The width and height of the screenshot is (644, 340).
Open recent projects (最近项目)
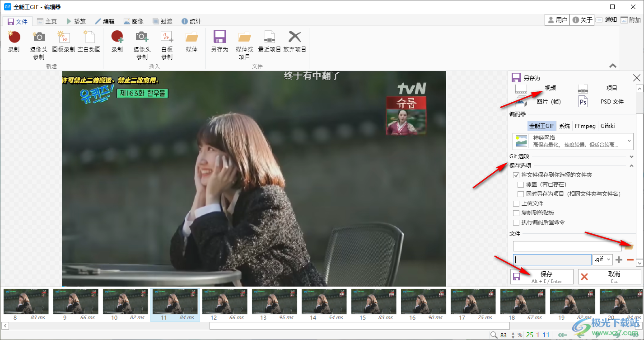(270, 42)
